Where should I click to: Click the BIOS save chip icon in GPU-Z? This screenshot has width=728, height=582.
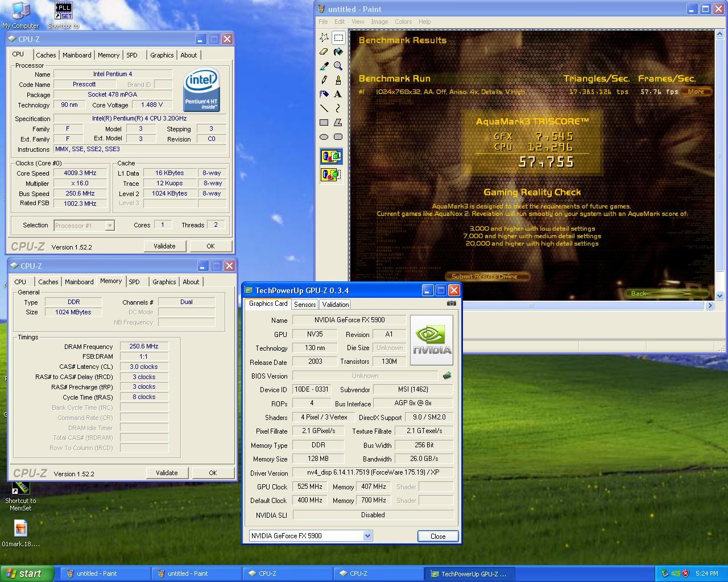tap(447, 375)
